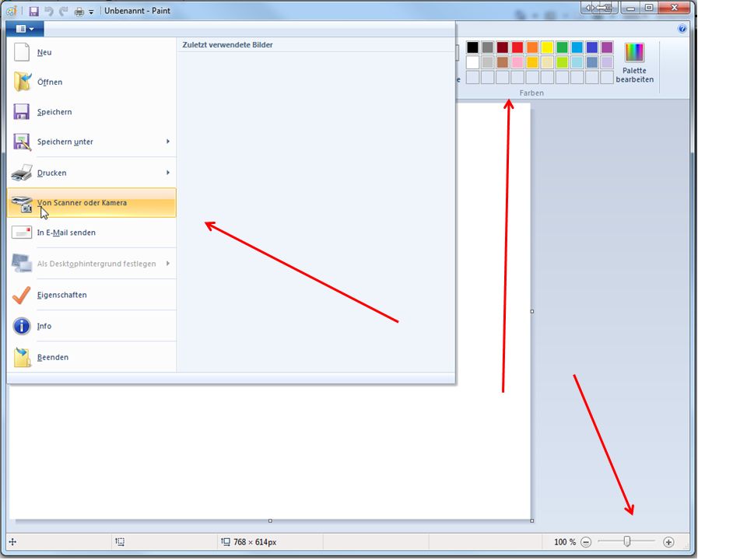Click the Beenden exit icon

(x=22, y=358)
